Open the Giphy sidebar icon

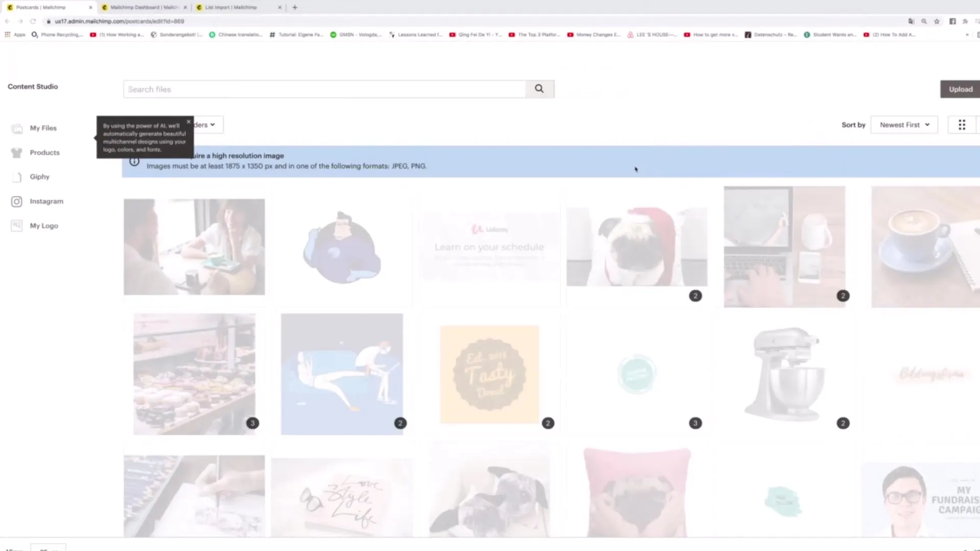tap(16, 176)
